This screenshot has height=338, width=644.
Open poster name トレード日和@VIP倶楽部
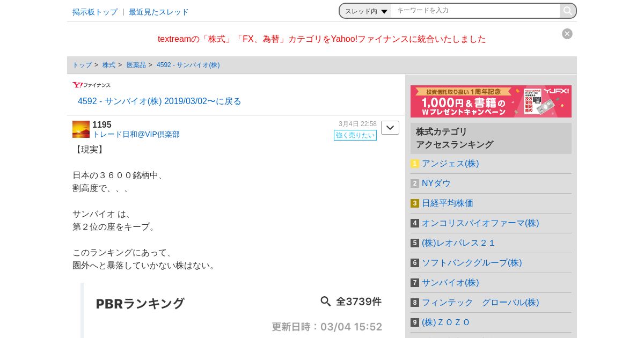point(136,135)
